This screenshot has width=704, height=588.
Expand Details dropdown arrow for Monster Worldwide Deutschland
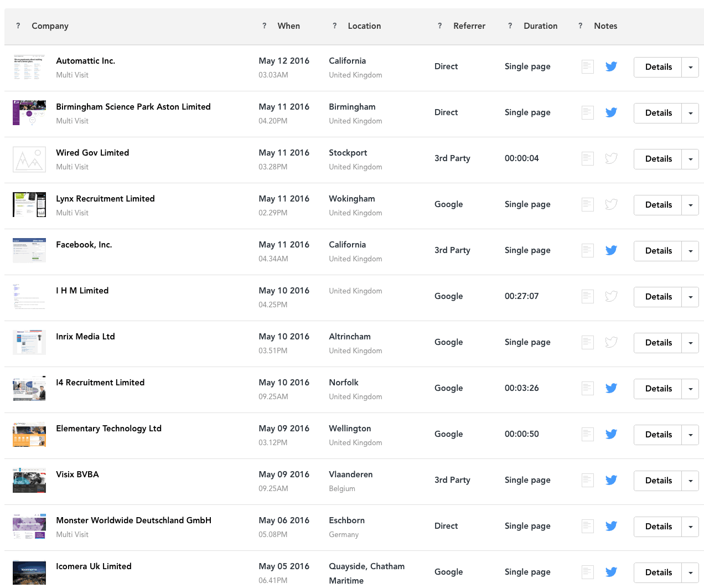tap(690, 527)
